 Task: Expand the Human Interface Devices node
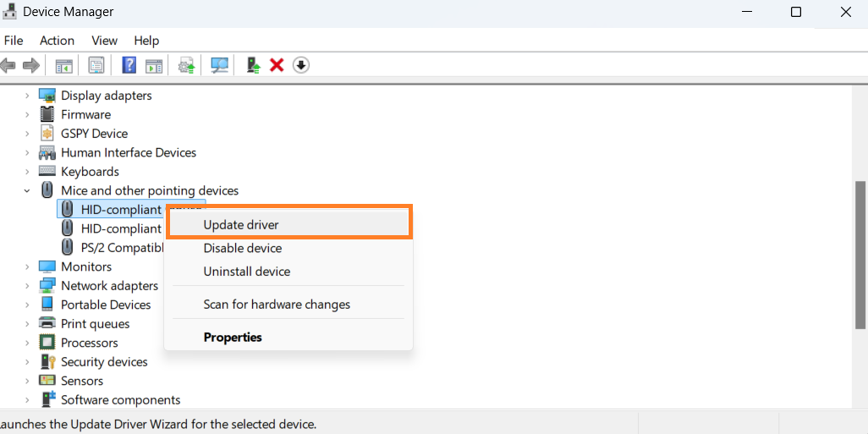point(26,153)
